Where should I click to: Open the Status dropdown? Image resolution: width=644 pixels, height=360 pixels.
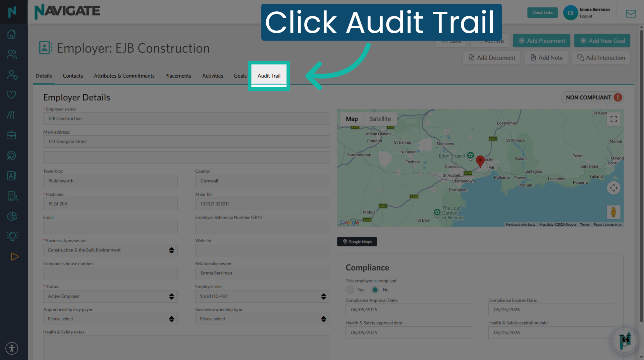110,297
